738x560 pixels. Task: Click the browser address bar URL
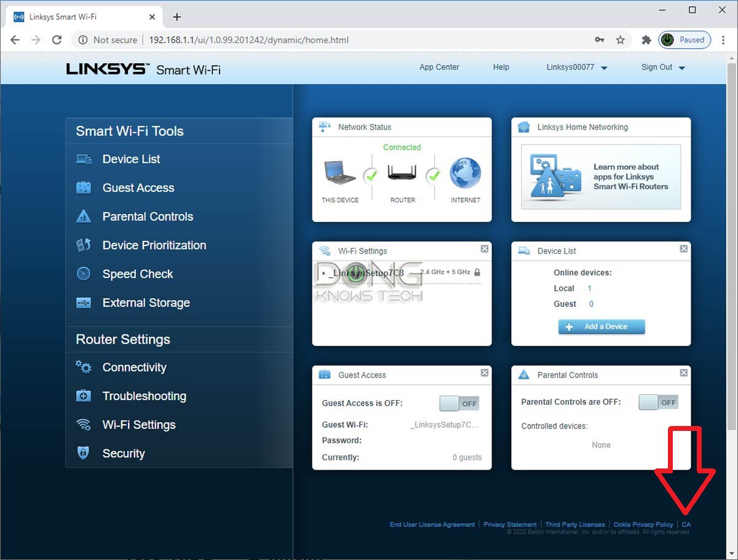click(x=248, y=40)
